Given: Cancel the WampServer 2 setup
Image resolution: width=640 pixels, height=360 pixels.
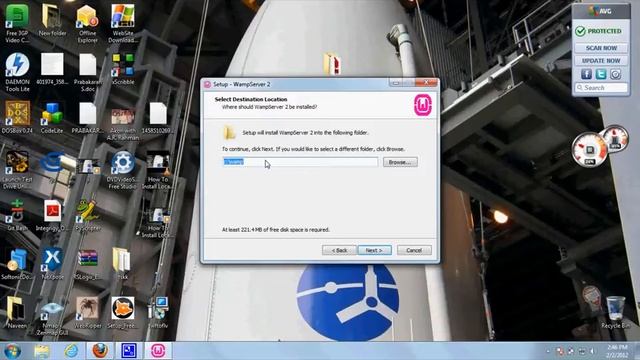Looking at the screenshot, I should 414,250.
